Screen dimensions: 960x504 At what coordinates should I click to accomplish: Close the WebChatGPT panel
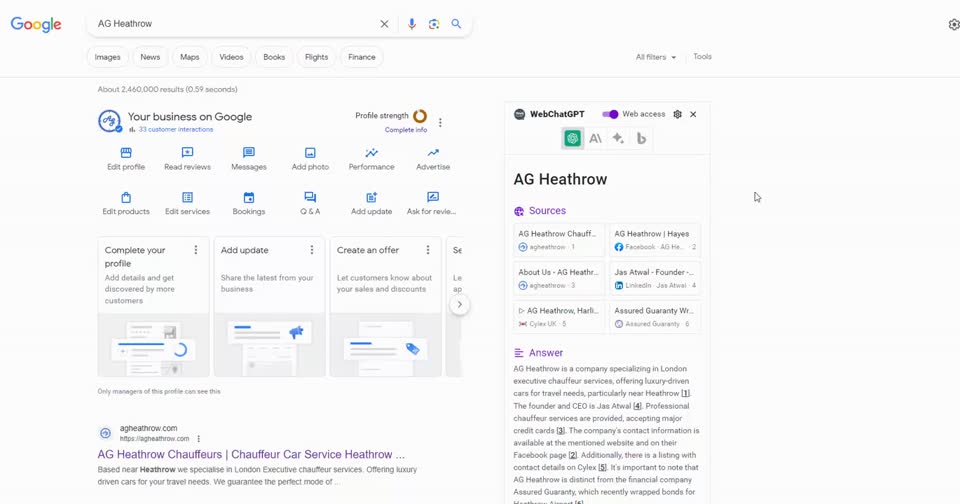pos(693,115)
